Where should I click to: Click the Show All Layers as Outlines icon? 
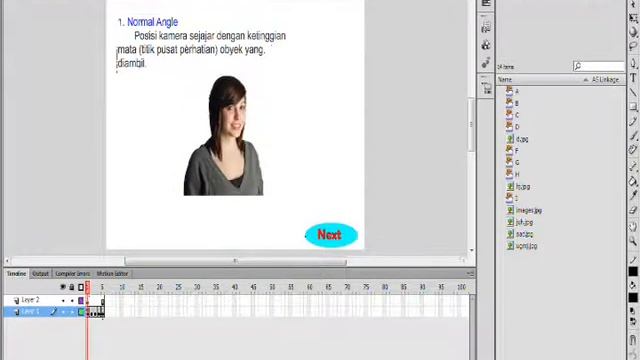coord(81,287)
